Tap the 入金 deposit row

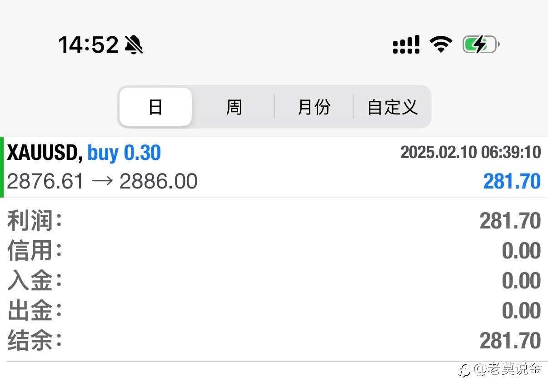coord(274,281)
